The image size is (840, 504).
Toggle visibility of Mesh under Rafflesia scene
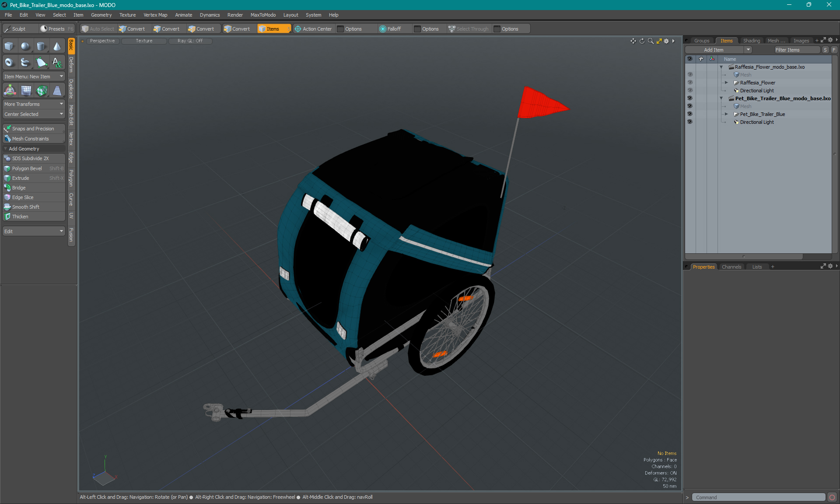pos(690,75)
